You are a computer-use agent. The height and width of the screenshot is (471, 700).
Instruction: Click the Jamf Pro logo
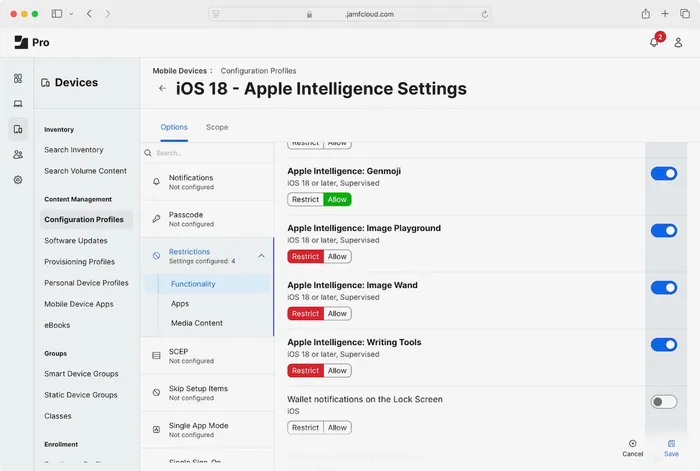(31, 42)
